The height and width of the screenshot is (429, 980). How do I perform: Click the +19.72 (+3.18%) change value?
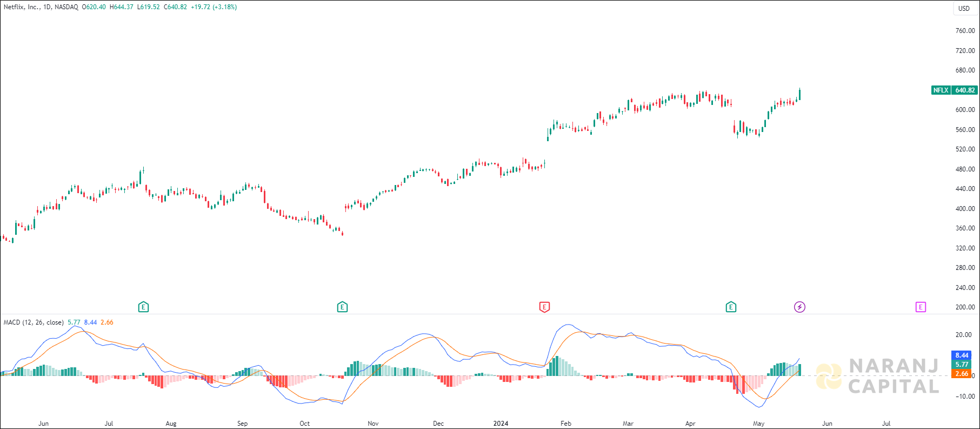point(214,7)
